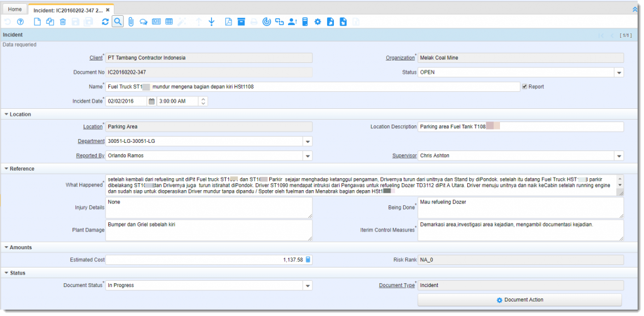This screenshot has width=644, height=316.
Task: Expand the Reported By dropdown list
Action: [308, 155]
